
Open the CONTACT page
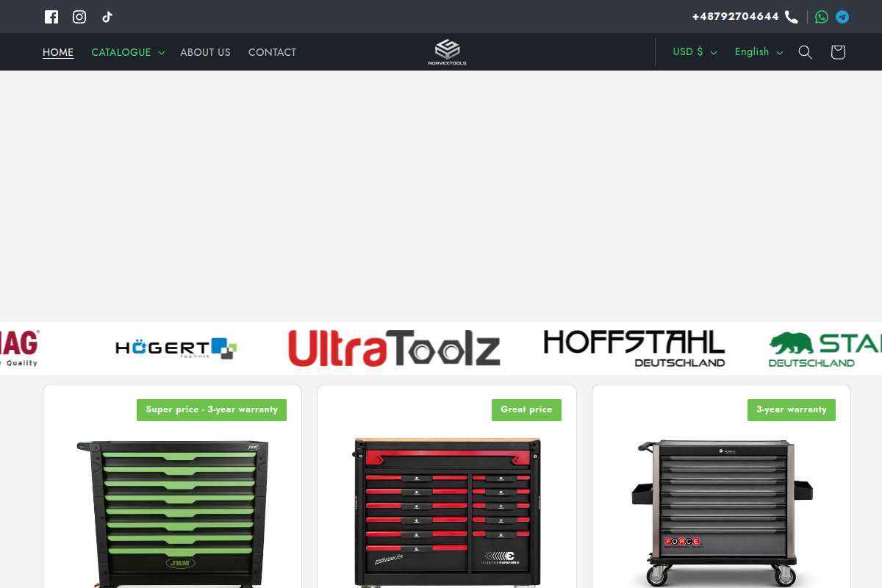point(272,52)
